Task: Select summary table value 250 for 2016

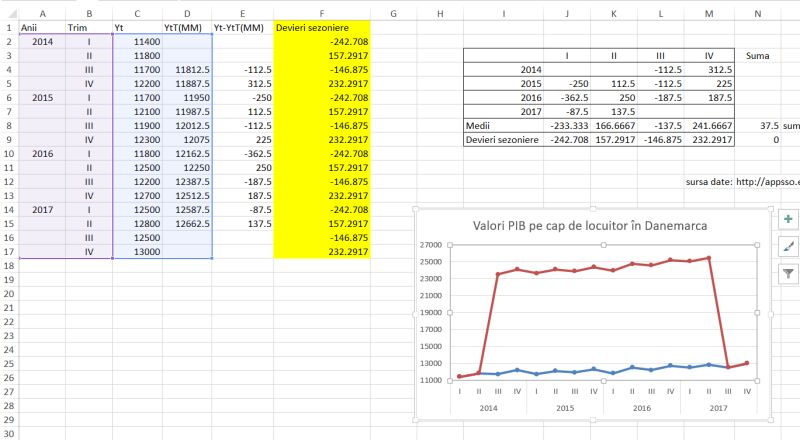Action: click(614, 97)
